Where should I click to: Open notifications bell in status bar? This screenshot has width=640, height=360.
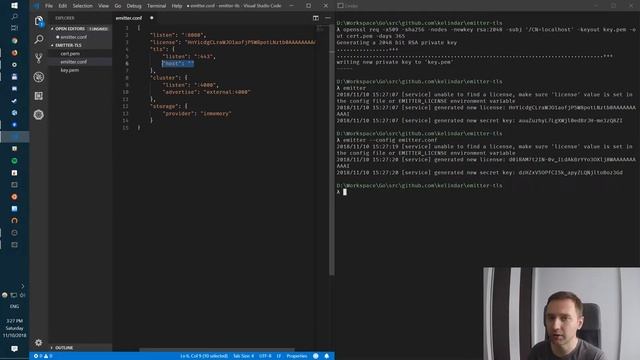click(327, 356)
